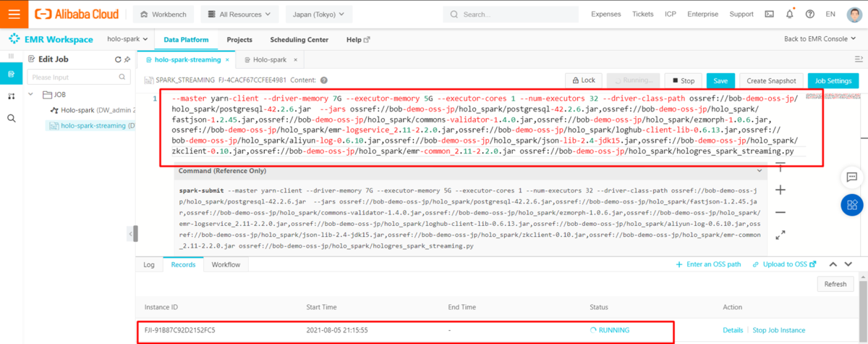This screenshot has width=868, height=344.
Task: Open the blue floating apps button
Action: click(851, 205)
